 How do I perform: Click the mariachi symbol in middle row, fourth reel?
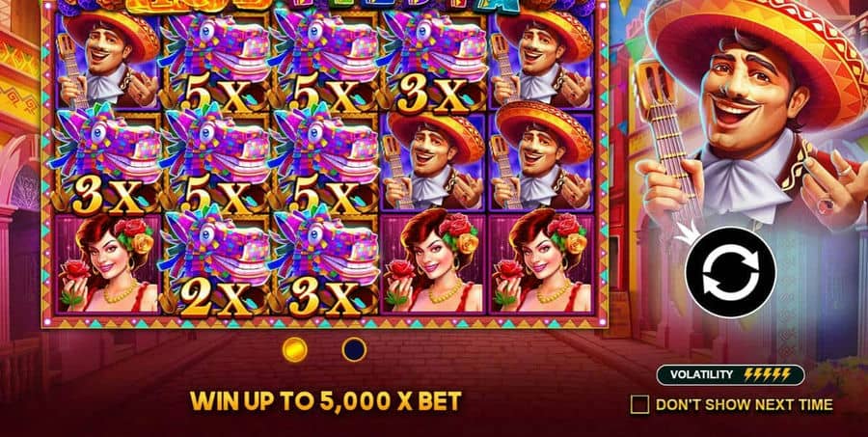pos(433,162)
